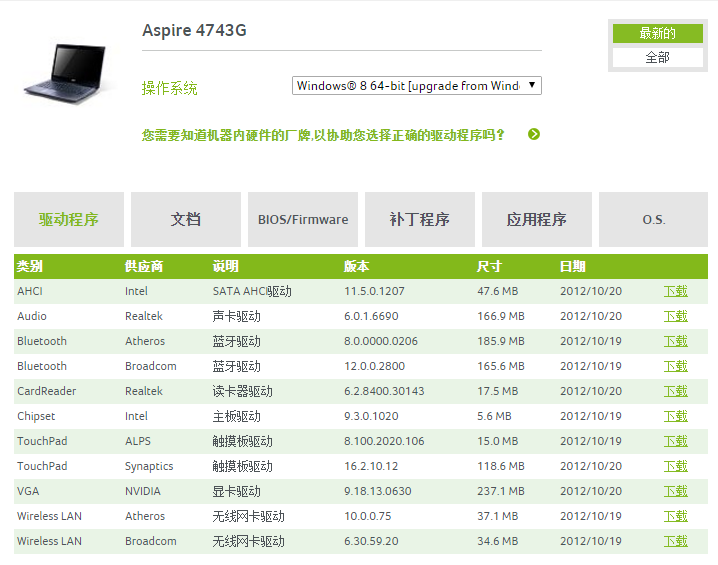Click the Synaptics vendor cell

click(x=149, y=466)
